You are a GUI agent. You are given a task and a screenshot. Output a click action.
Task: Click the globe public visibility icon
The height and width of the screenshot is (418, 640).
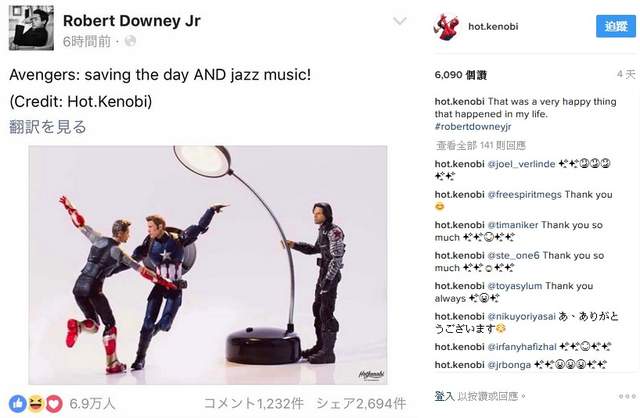pyautogui.click(x=130, y=41)
